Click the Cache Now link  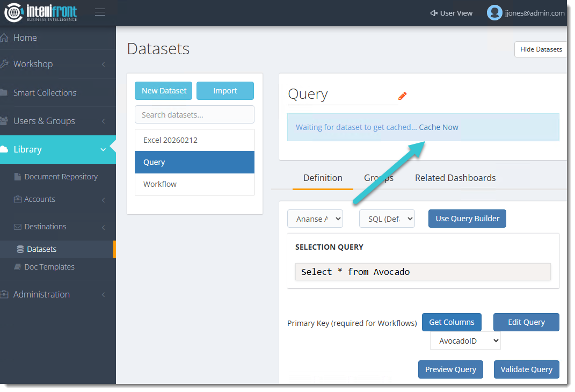point(439,127)
